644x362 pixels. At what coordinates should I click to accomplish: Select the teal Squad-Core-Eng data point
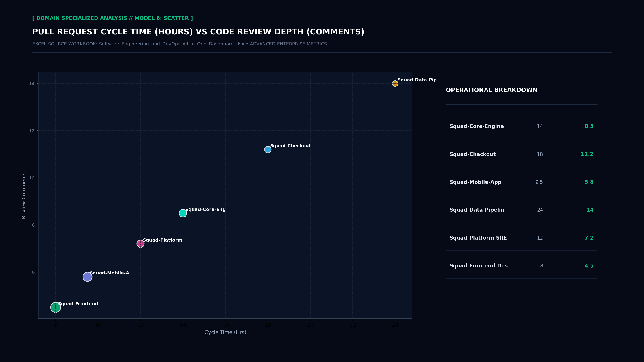coord(183,213)
